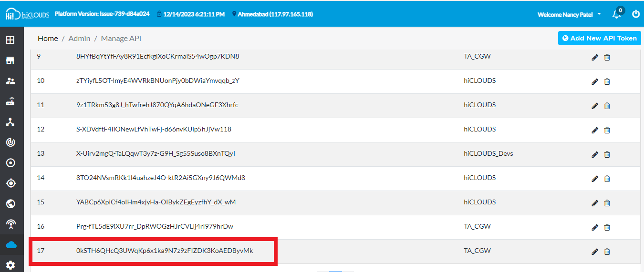Delete the hiCLOUDS_Devs token row 13
The width and height of the screenshot is (644, 272).
click(607, 154)
